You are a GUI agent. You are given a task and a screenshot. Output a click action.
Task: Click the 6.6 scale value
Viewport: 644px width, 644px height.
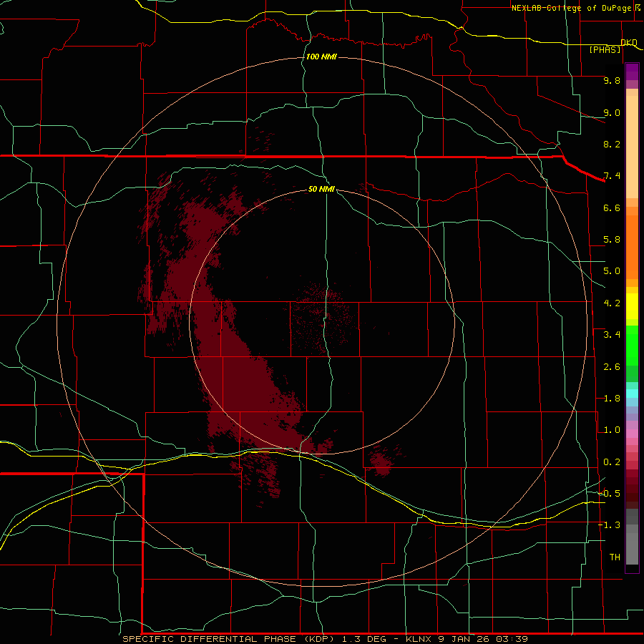pyautogui.click(x=612, y=208)
